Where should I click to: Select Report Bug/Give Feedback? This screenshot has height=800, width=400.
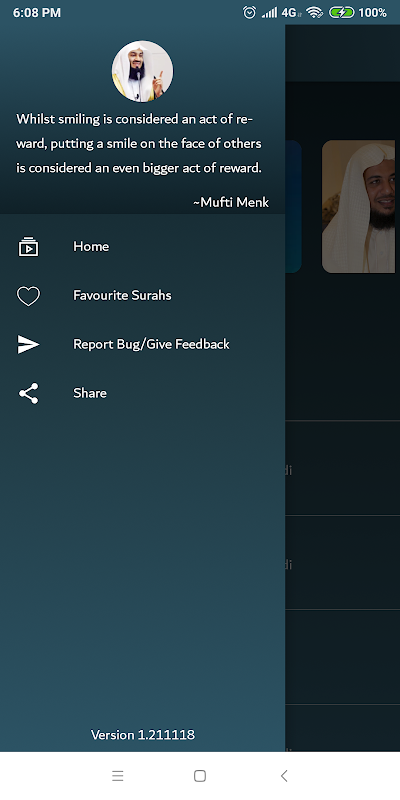point(142,344)
